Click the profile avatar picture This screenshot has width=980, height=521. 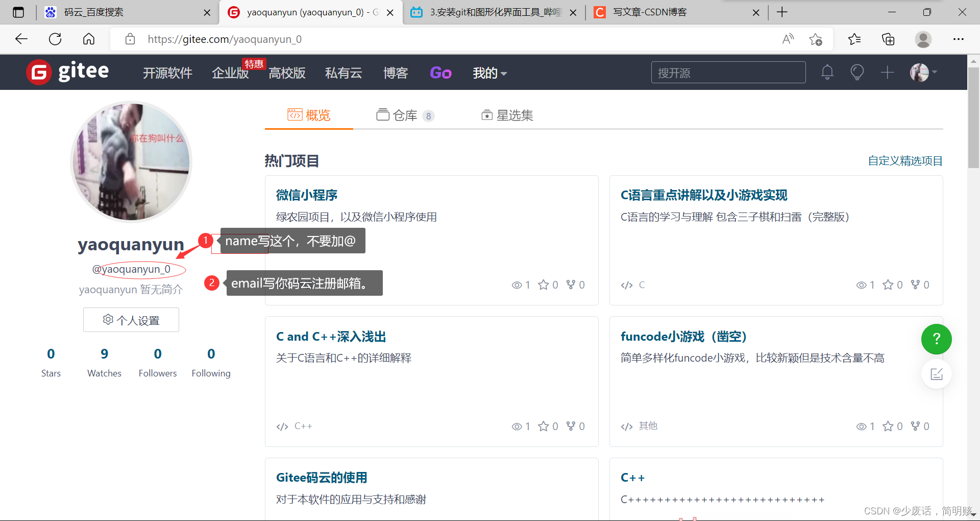pos(131,162)
